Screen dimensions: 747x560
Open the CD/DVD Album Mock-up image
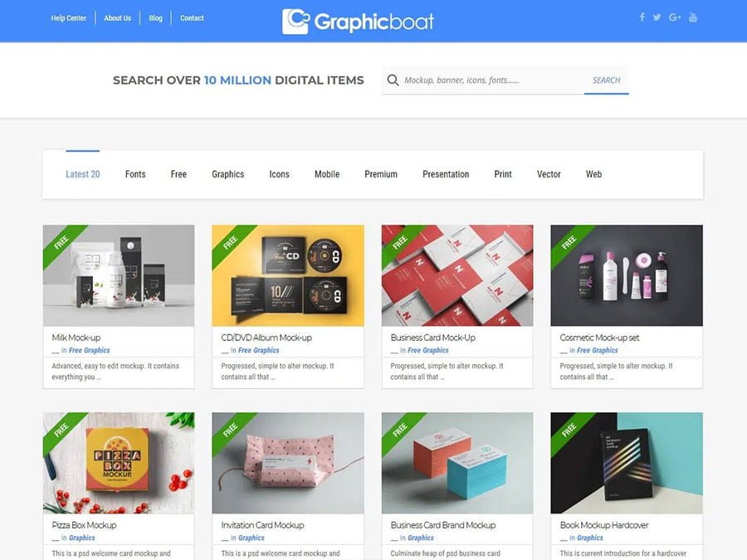tap(288, 275)
